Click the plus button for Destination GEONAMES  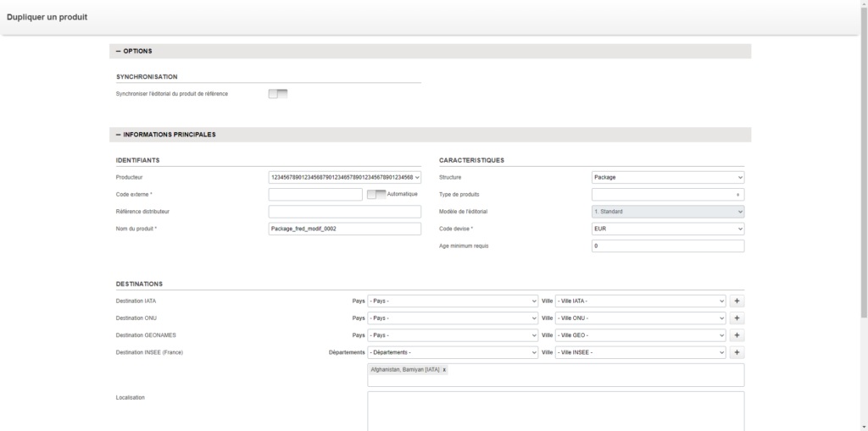[x=737, y=335]
